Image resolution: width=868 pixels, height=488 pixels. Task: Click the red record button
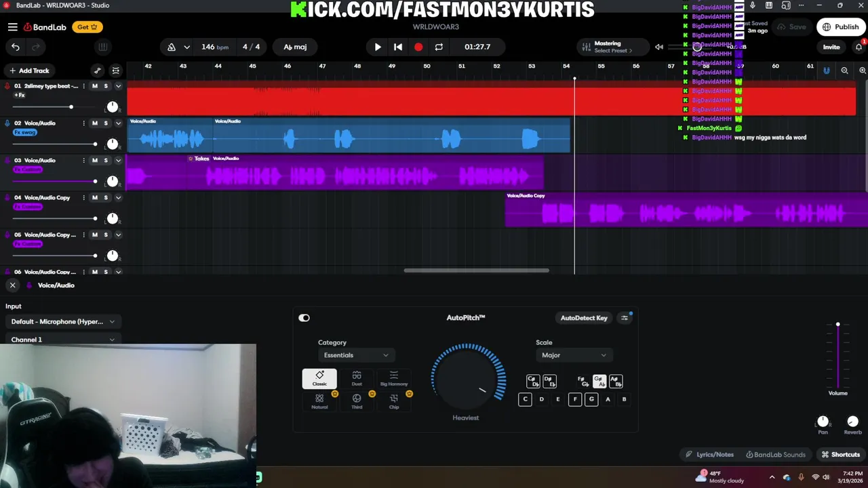coord(418,47)
